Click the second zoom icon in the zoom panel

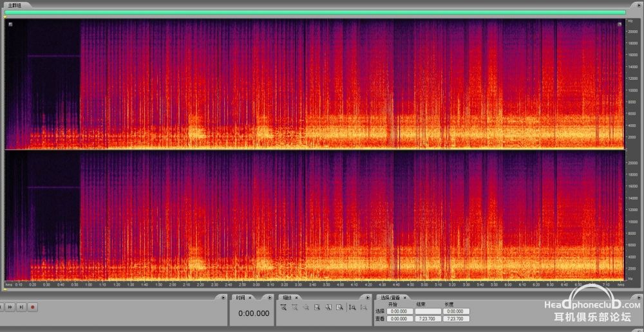click(295, 307)
